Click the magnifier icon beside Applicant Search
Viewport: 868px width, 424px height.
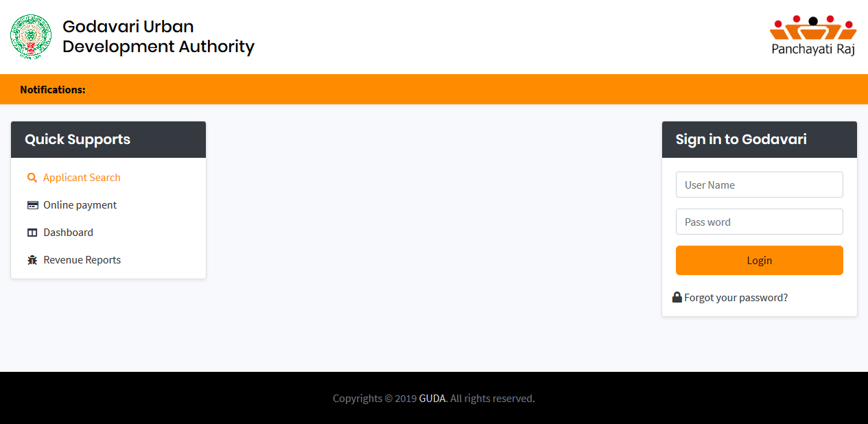(x=32, y=178)
